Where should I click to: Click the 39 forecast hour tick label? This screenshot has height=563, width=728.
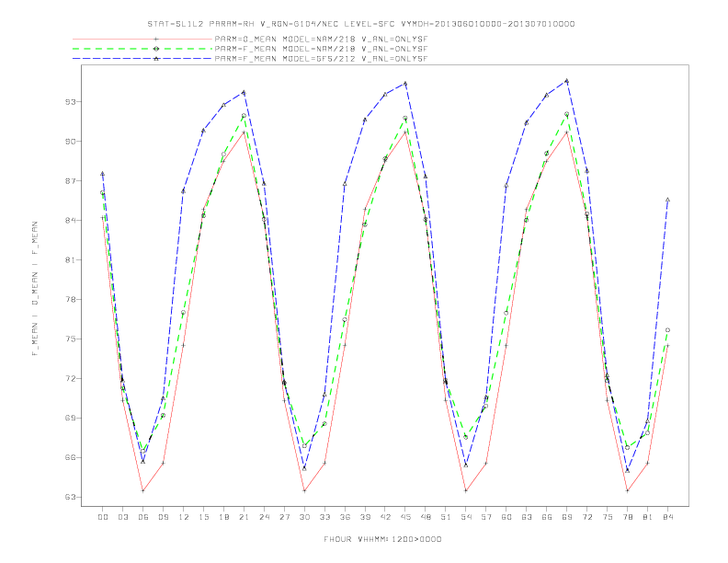pyautogui.click(x=365, y=517)
